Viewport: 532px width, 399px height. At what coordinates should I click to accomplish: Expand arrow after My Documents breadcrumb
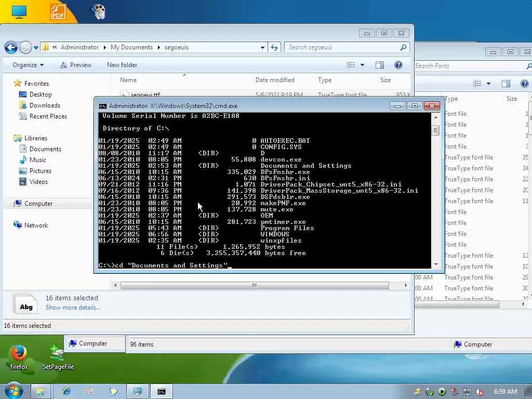(159, 47)
